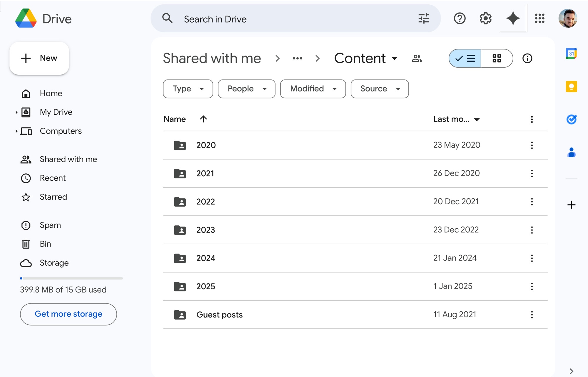Viewport: 588px width, 377px height.
Task: Open Drive settings gear
Action: click(x=485, y=19)
